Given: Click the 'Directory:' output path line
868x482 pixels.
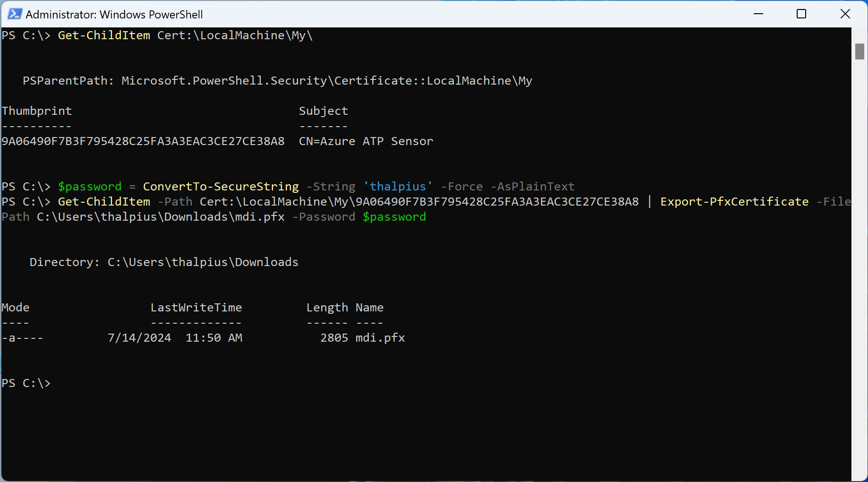Looking at the screenshot, I should [164, 262].
